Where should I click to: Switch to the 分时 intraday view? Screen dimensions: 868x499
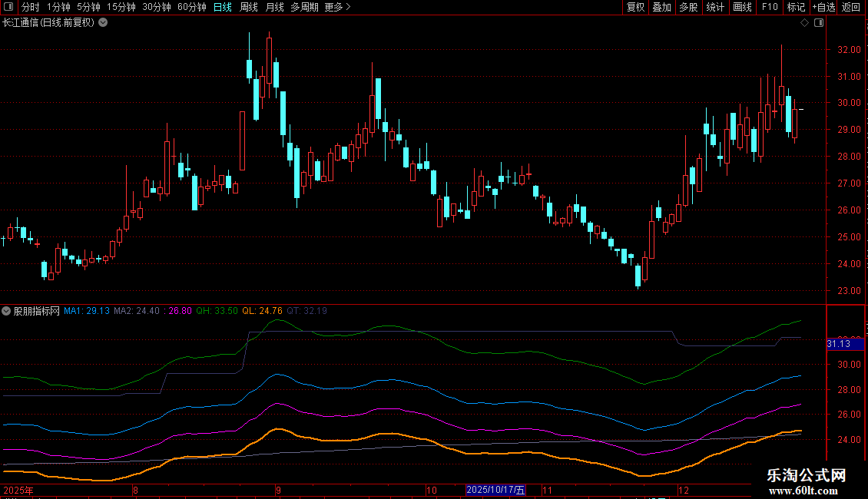point(30,8)
